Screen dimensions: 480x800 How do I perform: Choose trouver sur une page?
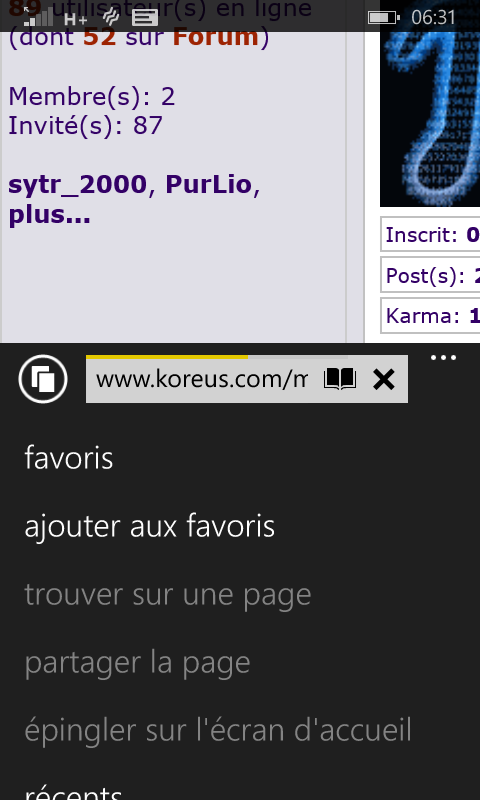(168, 595)
